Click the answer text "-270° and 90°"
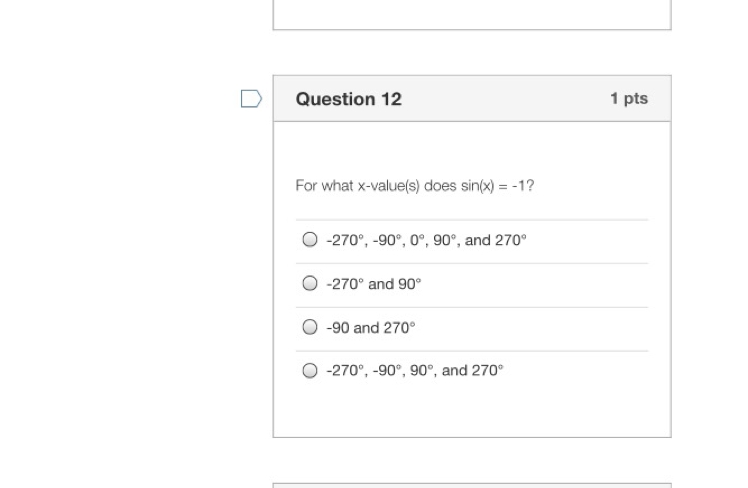This screenshot has width=748, height=488. pos(374,284)
